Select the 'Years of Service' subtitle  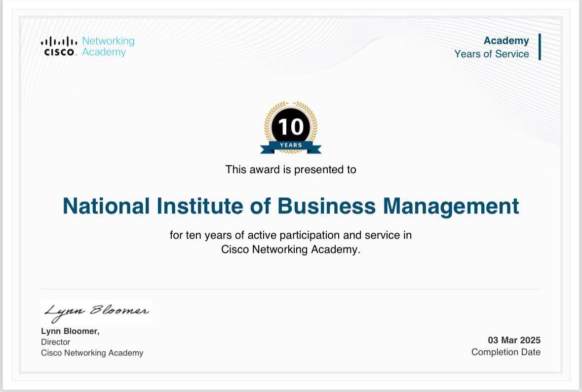coord(491,54)
